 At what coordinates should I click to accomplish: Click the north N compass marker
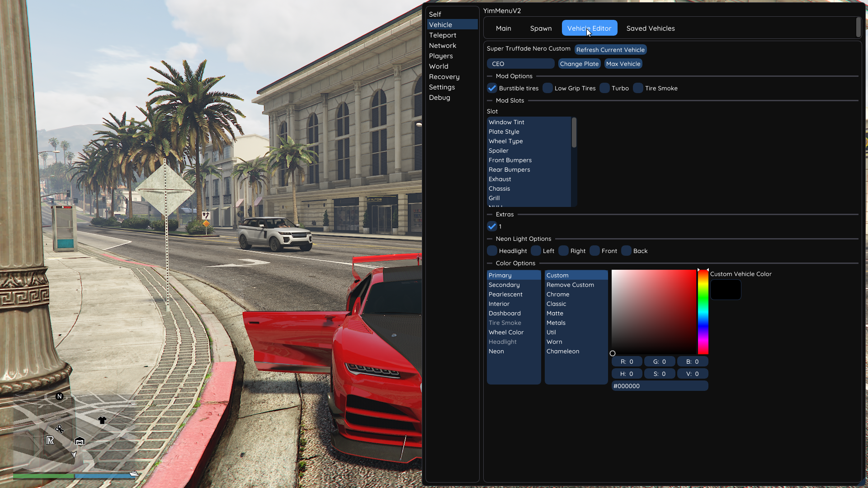pos(59,396)
